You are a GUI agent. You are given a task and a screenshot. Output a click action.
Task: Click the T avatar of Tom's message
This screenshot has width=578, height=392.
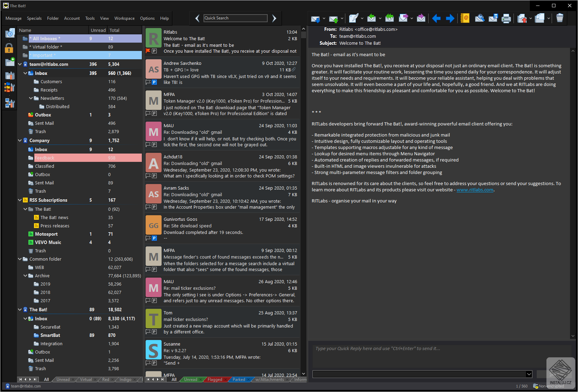coord(154,319)
